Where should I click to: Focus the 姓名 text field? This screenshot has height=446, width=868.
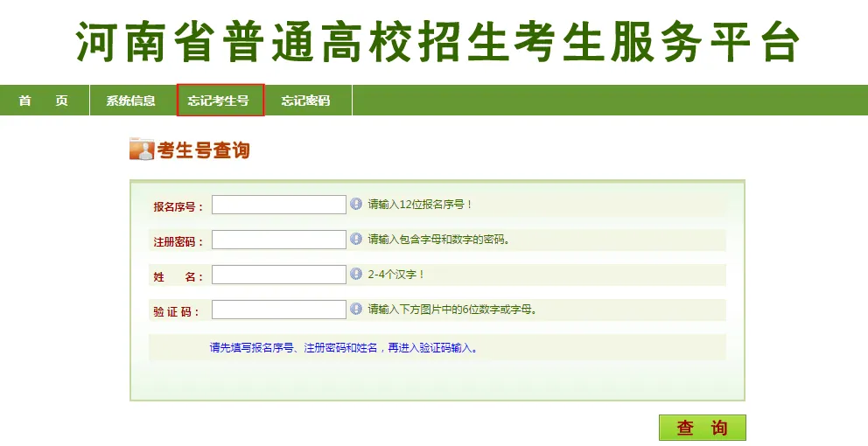279,275
